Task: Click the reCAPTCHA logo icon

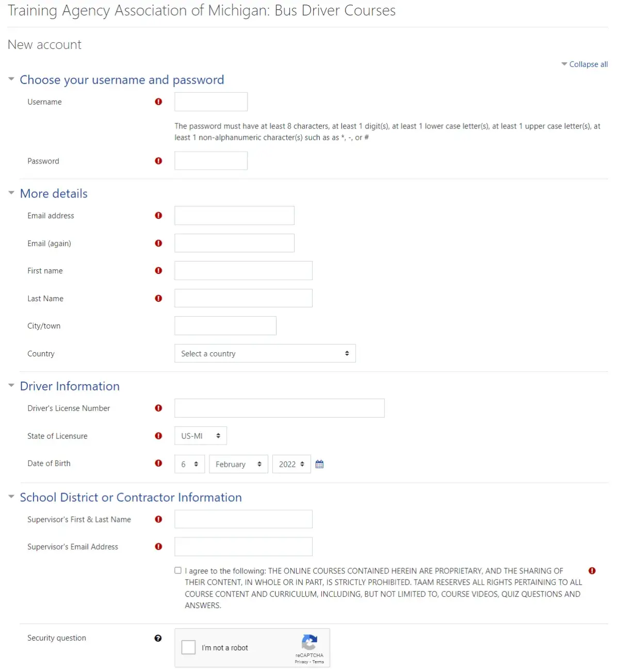Action: 309,643
